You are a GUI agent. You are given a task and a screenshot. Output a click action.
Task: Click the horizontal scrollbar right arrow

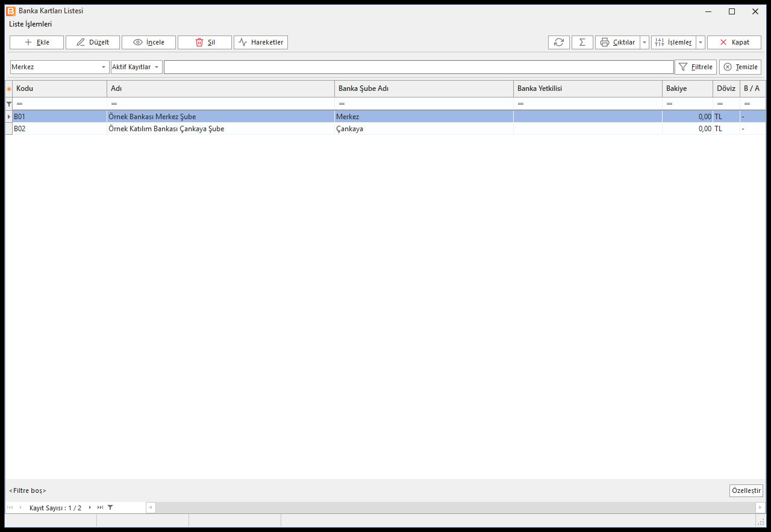click(x=761, y=507)
